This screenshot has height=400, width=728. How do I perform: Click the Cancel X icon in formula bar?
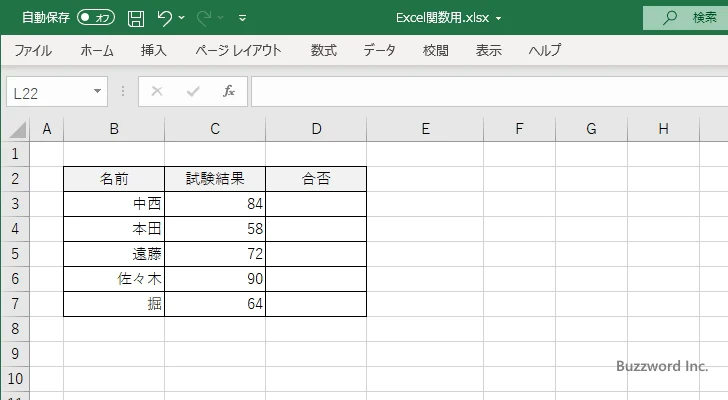coord(157,91)
